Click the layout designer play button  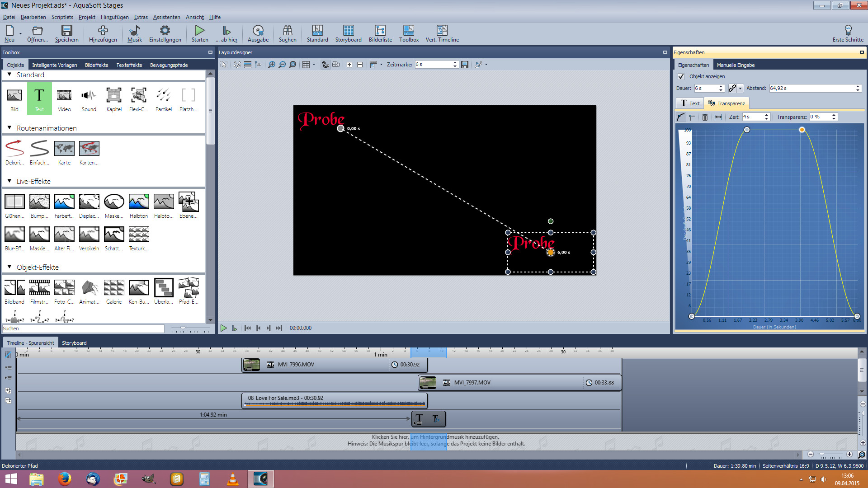tap(223, 328)
